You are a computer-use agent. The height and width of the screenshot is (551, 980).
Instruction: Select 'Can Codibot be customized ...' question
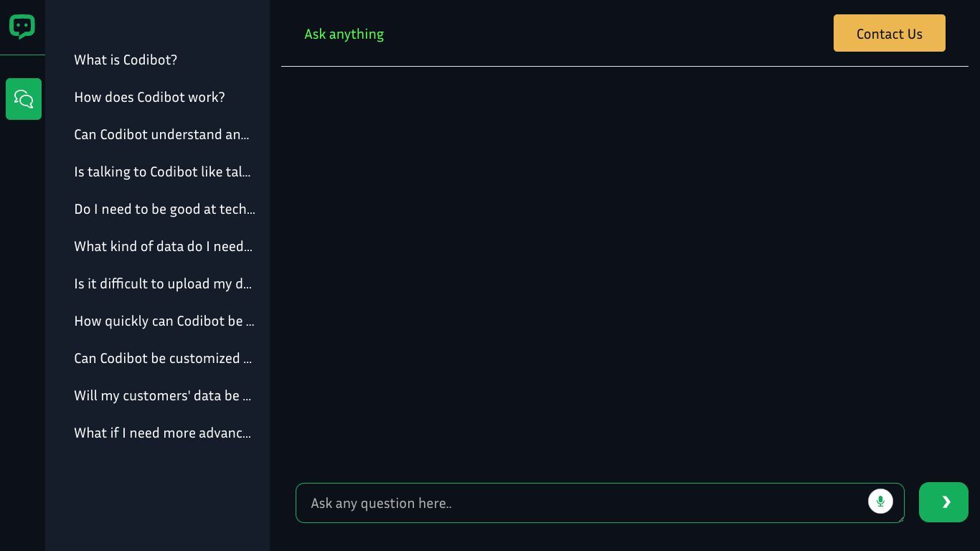(163, 358)
